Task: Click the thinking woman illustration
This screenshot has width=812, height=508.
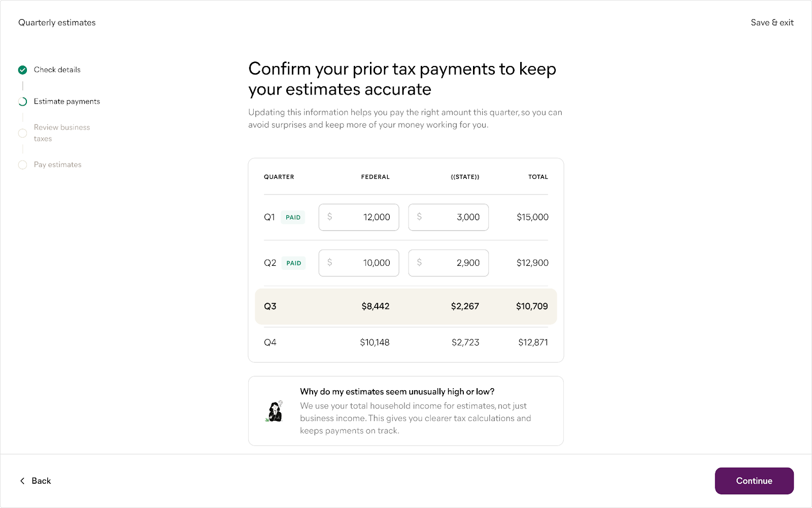Action: tap(275, 411)
